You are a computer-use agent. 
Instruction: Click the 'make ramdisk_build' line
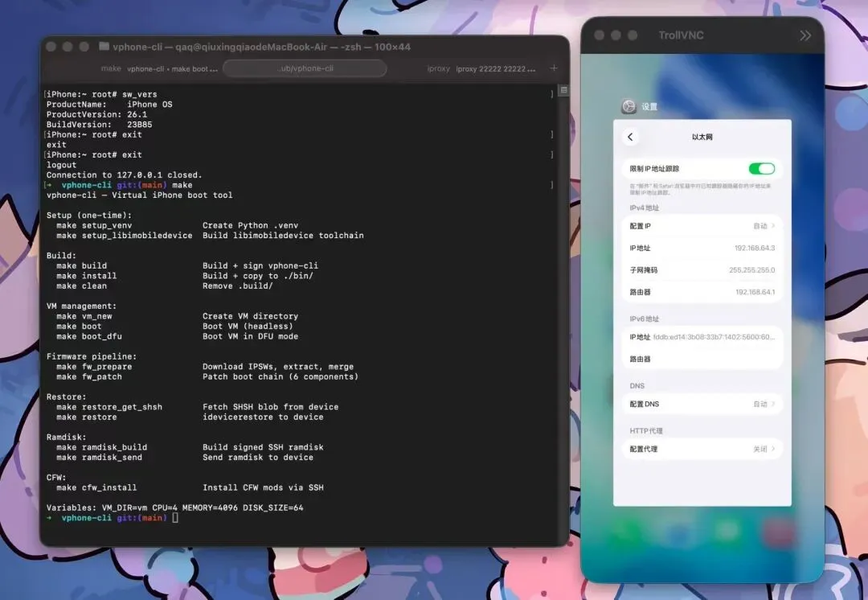coord(190,447)
